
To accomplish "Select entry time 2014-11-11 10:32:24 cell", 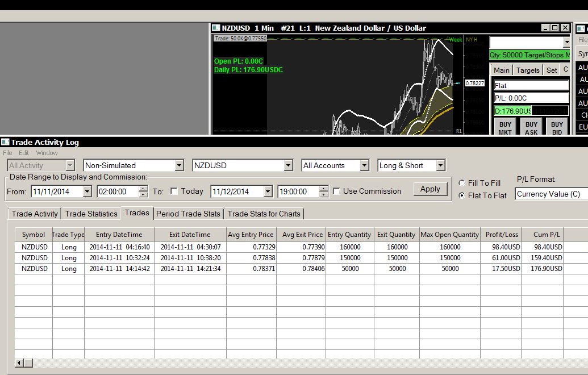I will (119, 258).
